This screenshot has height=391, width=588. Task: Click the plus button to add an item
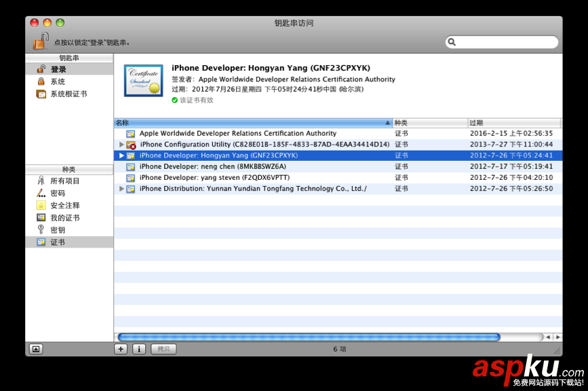coord(121,349)
